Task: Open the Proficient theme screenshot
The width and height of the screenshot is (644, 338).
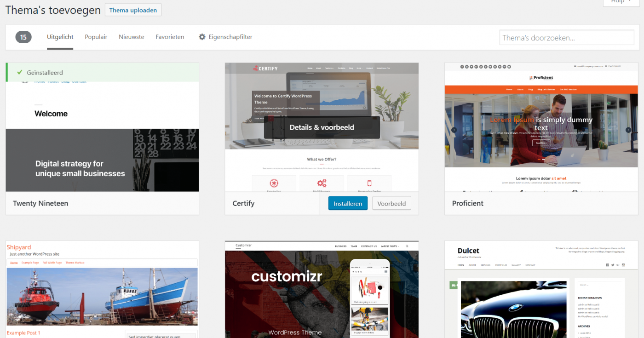Action: pyautogui.click(x=541, y=127)
